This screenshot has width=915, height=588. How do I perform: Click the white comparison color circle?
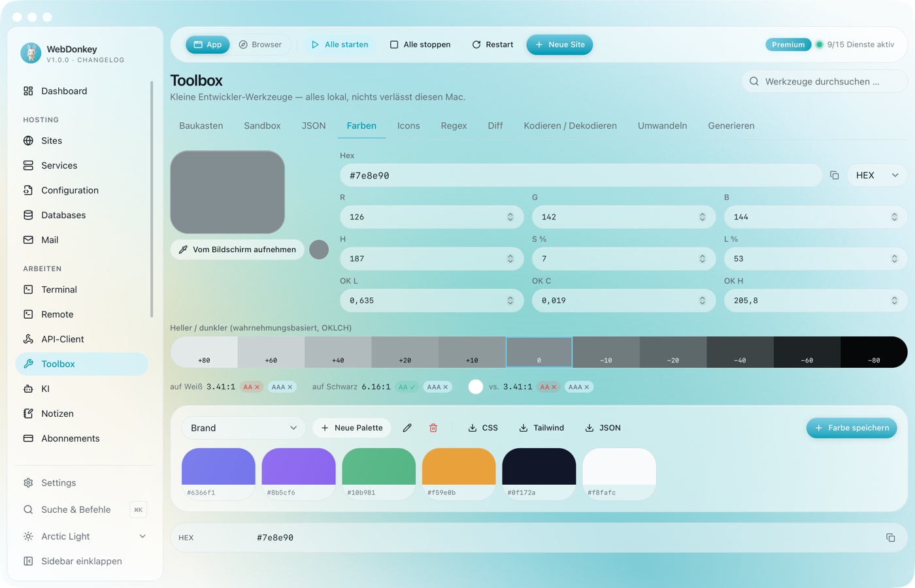pos(476,387)
